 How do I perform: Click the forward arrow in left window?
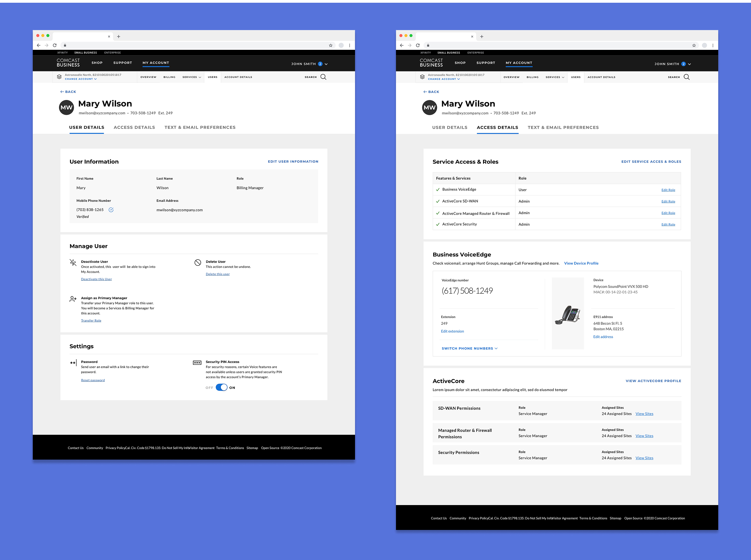[x=46, y=45]
